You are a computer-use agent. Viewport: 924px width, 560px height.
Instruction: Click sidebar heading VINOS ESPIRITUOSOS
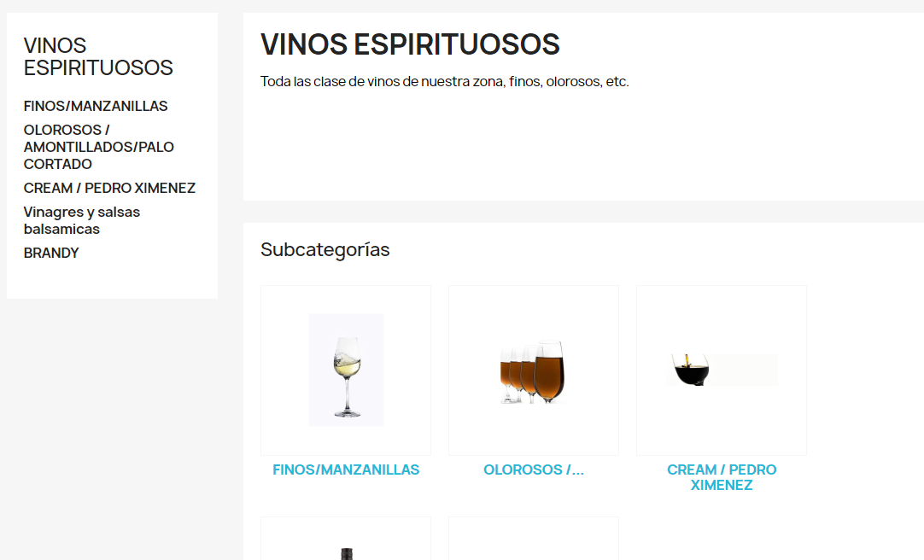[98, 56]
